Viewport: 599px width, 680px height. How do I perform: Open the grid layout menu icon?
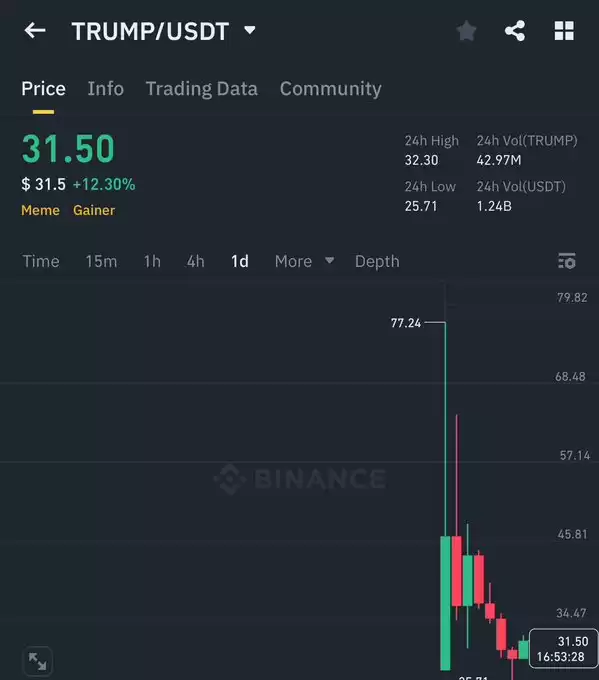pos(564,31)
